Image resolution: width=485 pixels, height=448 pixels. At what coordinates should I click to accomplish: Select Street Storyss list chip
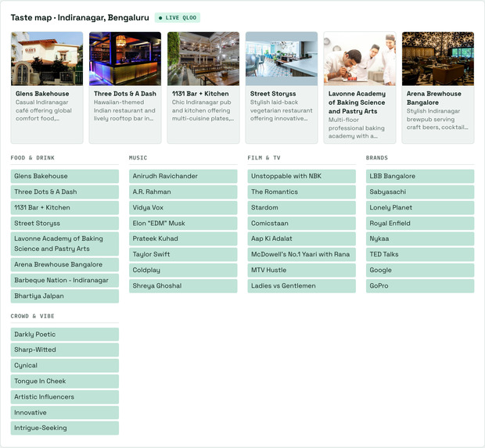[x=65, y=224]
